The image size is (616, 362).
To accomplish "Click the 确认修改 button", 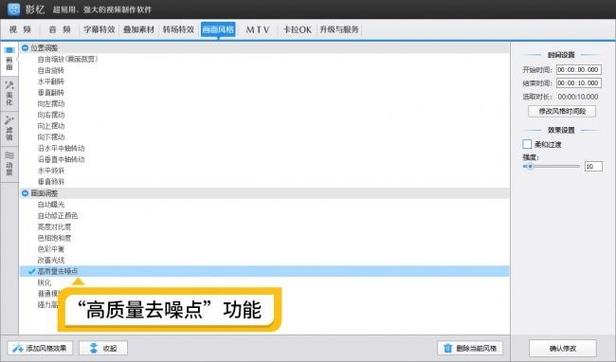I will [563, 348].
